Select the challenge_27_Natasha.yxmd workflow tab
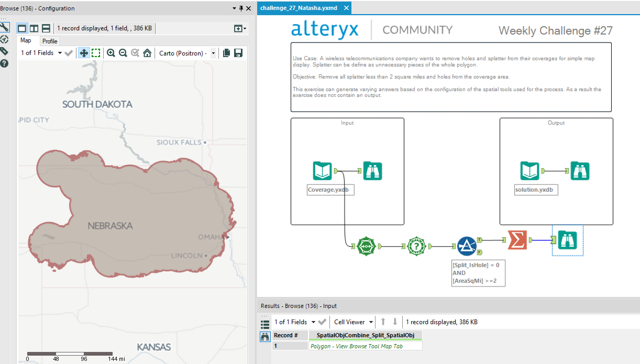This screenshot has width=640, height=364. (x=298, y=8)
